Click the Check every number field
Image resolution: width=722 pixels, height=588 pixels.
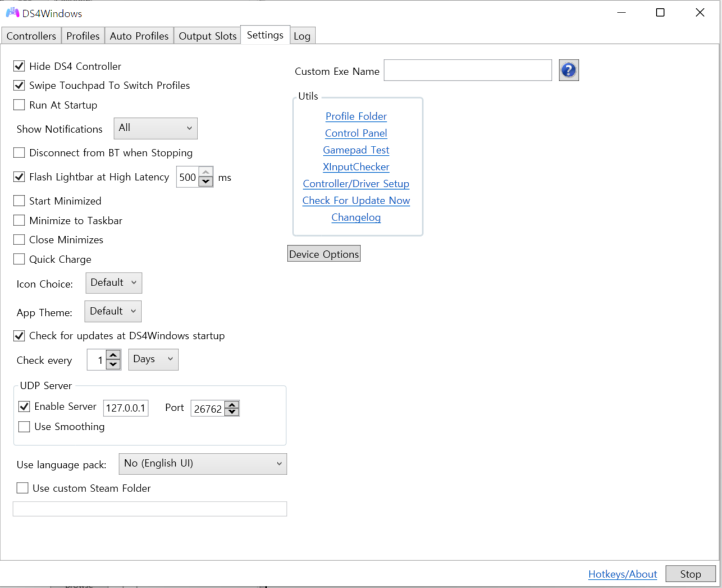click(x=97, y=360)
